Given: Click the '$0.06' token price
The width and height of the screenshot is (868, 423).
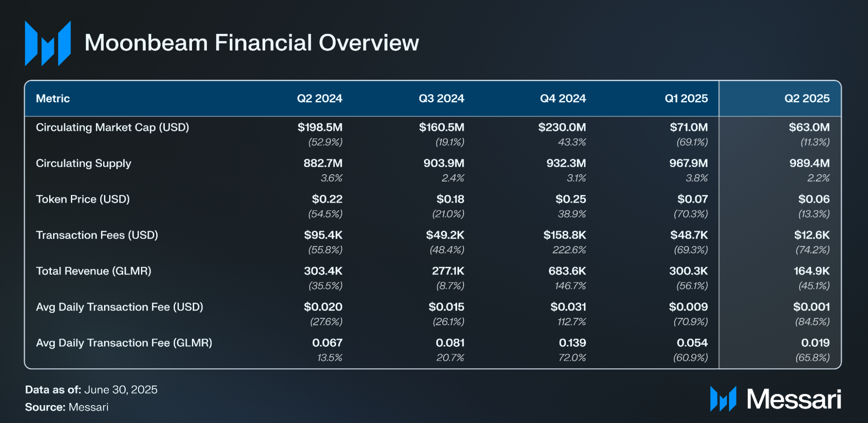Looking at the screenshot, I should click(814, 199).
